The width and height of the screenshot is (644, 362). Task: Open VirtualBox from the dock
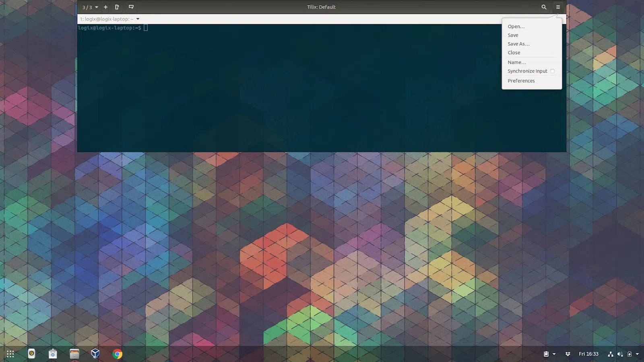pos(95,354)
